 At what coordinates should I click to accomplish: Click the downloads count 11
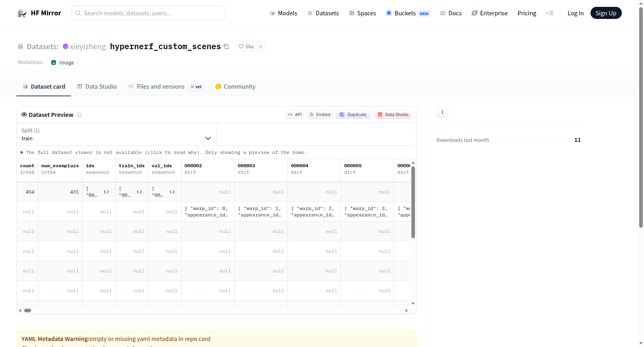(x=578, y=140)
